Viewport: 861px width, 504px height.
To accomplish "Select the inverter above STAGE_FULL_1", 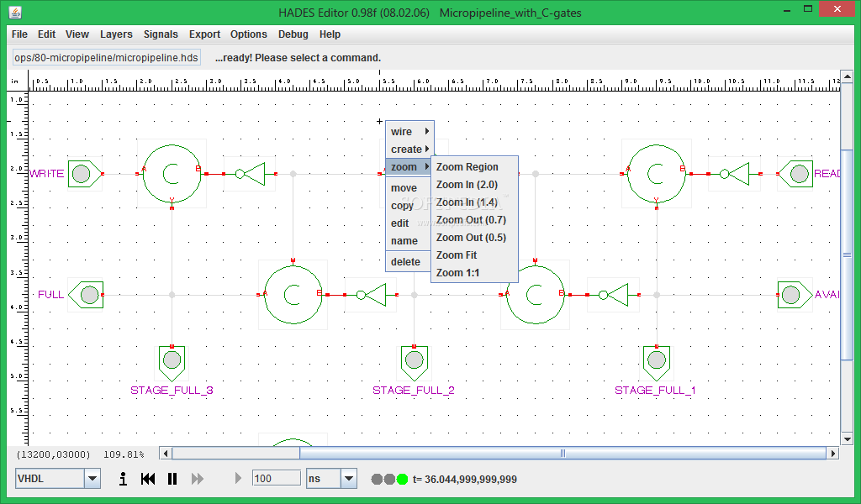I will pos(613,295).
